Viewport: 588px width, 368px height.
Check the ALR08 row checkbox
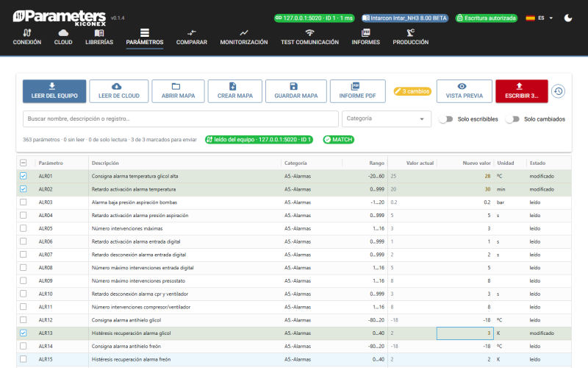pyautogui.click(x=24, y=268)
